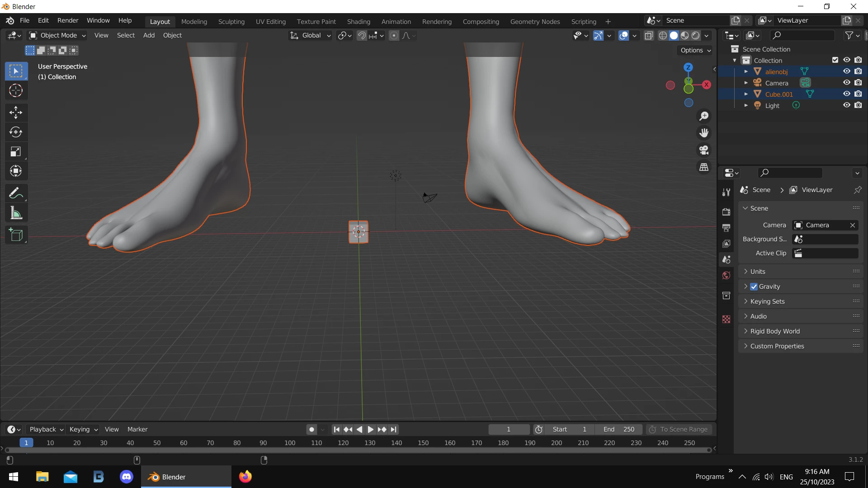Activate the Annotate pencil tool
This screenshot has height=488, width=868.
point(16,193)
